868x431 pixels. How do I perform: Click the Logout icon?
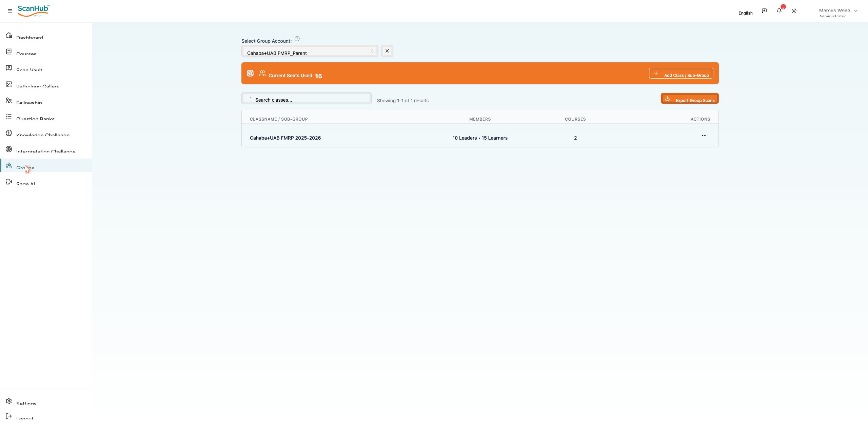coord(9,416)
